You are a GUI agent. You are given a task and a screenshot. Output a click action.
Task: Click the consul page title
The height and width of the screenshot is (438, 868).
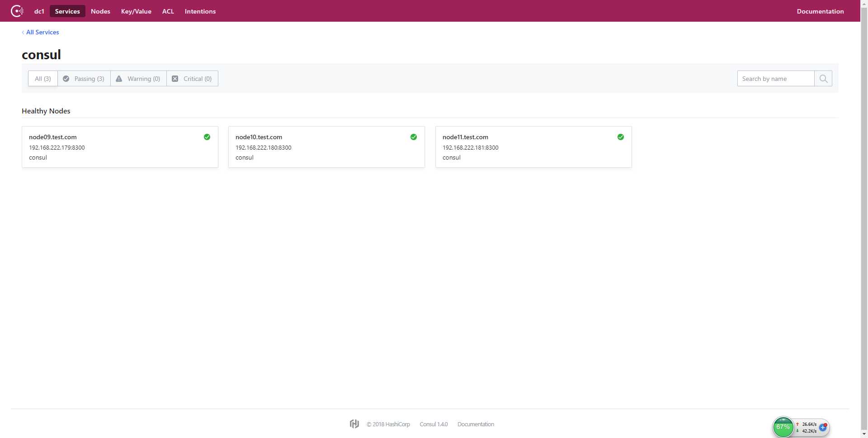[x=41, y=55]
